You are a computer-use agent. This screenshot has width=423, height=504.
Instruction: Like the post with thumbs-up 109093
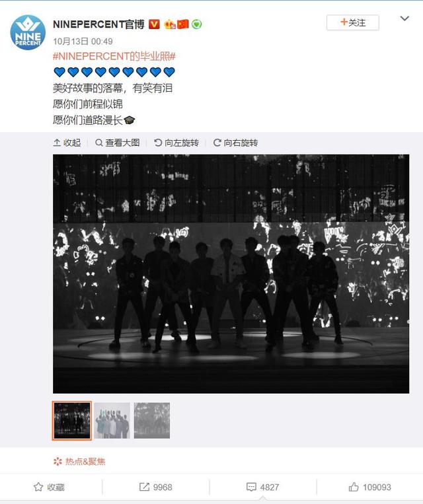[369, 487]
